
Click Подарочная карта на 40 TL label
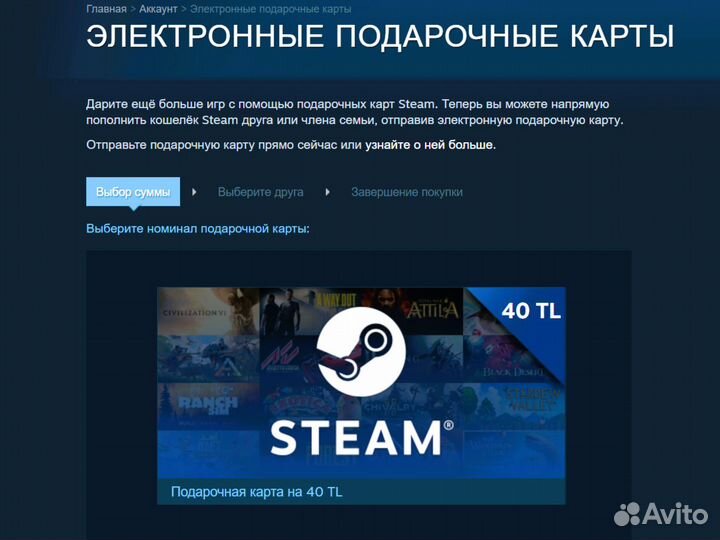pyautogui.click(x=257, y=492)
